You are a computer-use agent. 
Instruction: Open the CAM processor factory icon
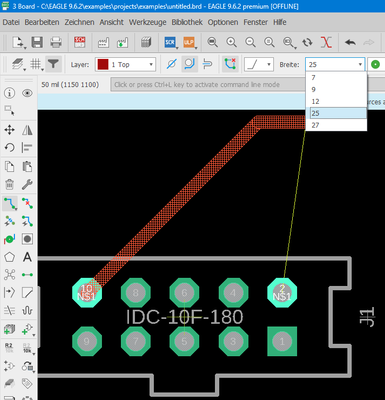click(104, 42)
